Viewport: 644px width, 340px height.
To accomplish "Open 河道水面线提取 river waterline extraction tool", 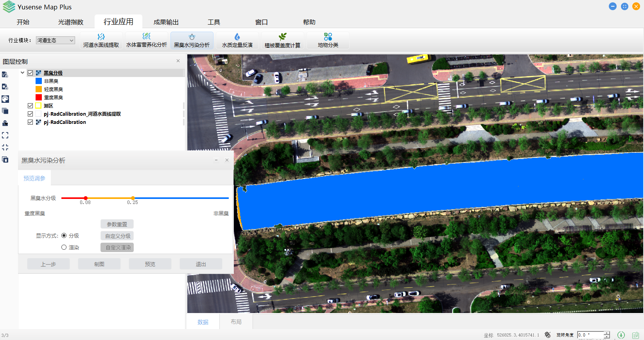I will pyautogui.click(x=101, y=41).
